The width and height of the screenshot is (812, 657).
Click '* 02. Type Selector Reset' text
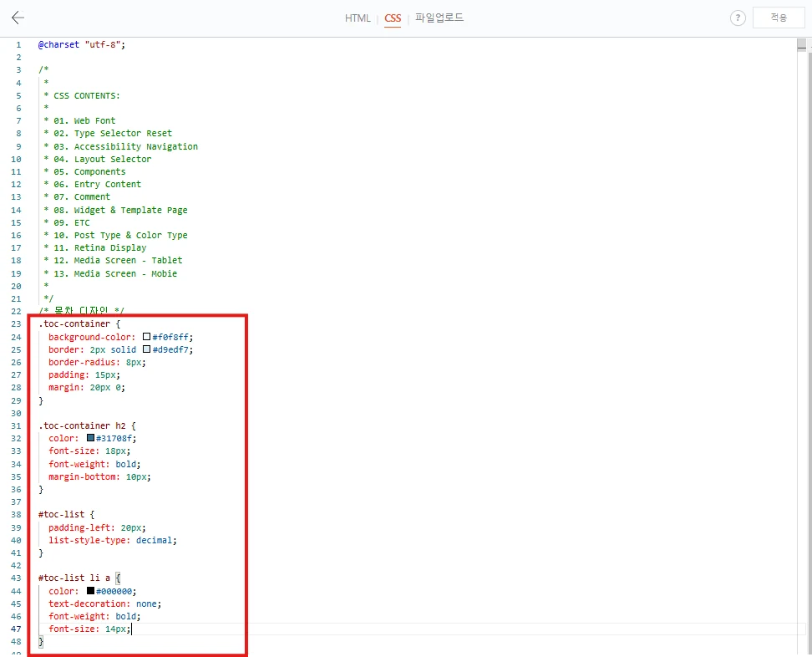pyautogui.click(x=108, y=133)
